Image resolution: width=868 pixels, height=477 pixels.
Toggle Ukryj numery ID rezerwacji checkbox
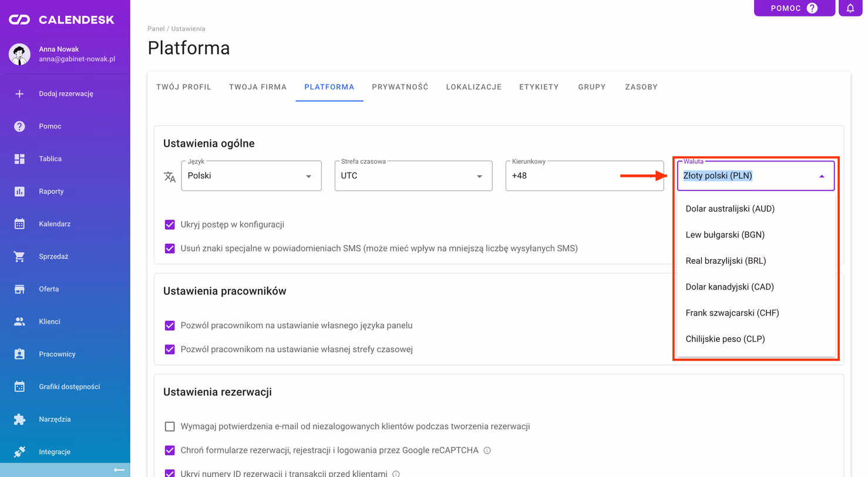click(170, 473)
